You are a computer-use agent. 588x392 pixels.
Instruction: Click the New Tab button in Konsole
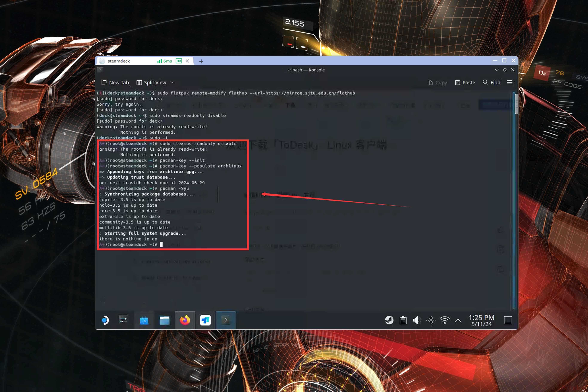pyautogui.click(x=115, y=82)
